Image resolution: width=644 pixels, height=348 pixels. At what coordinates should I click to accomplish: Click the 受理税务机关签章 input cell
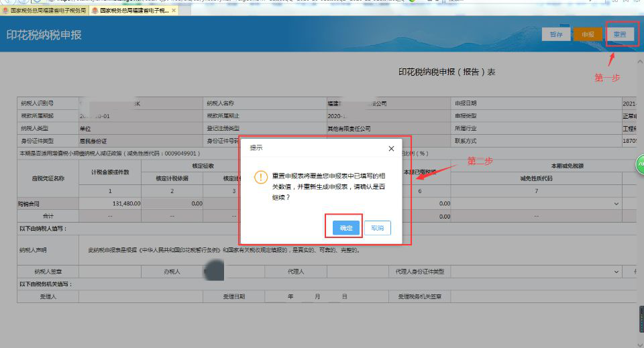[x=537, y=296]
